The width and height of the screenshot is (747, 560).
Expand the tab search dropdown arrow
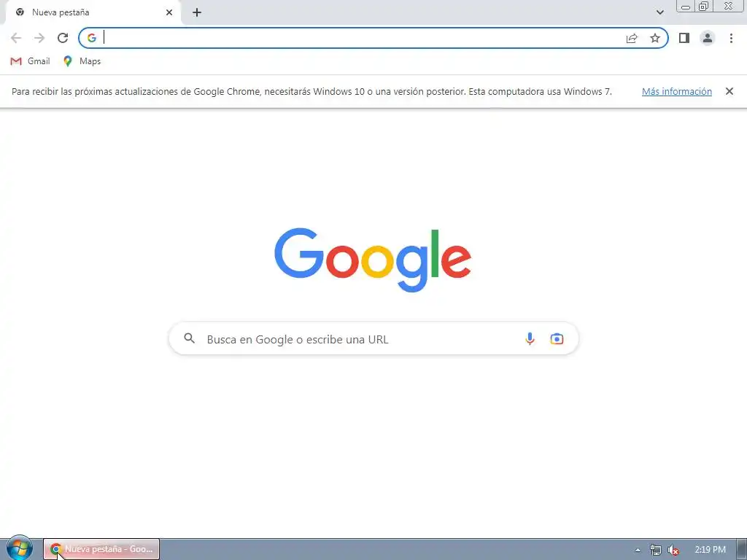659,12
